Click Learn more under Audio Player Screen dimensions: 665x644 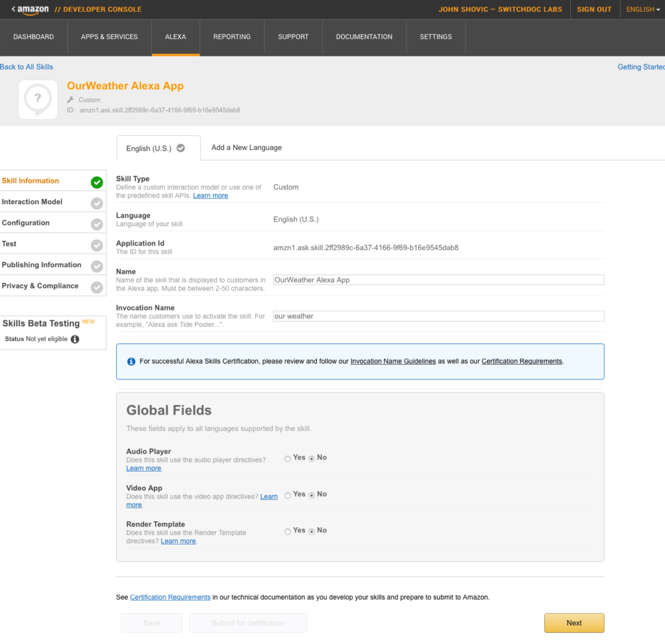coord(144,469)
